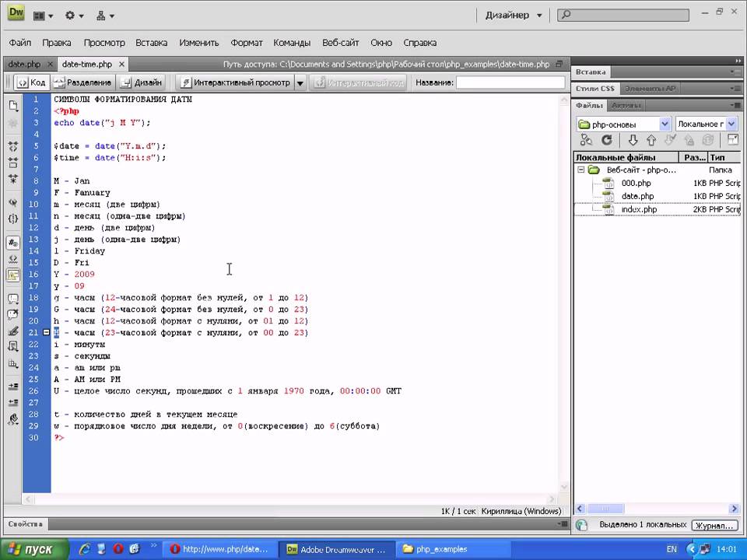
Task: Click the Put files up-arrow icon
Action: tap(651, 140)
